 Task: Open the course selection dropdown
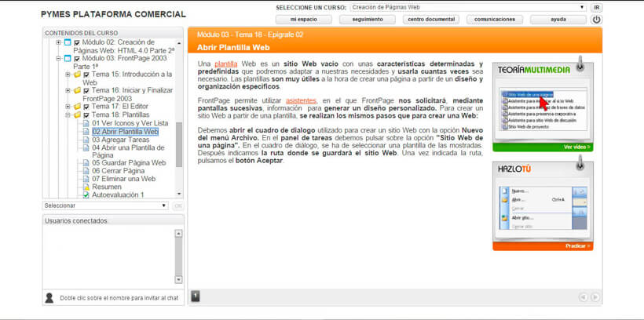pos(468,7)
